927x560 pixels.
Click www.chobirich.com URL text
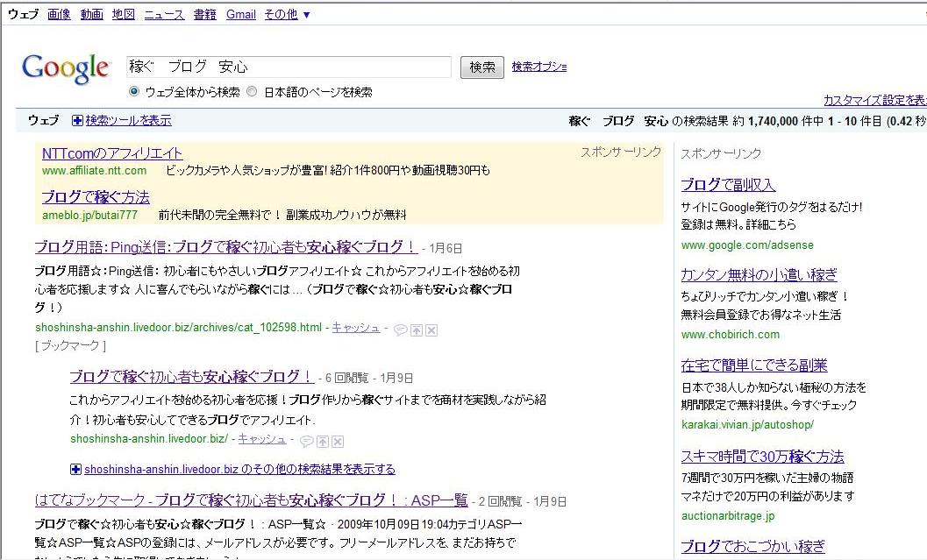pyautogui.click(x=731, y=335)
